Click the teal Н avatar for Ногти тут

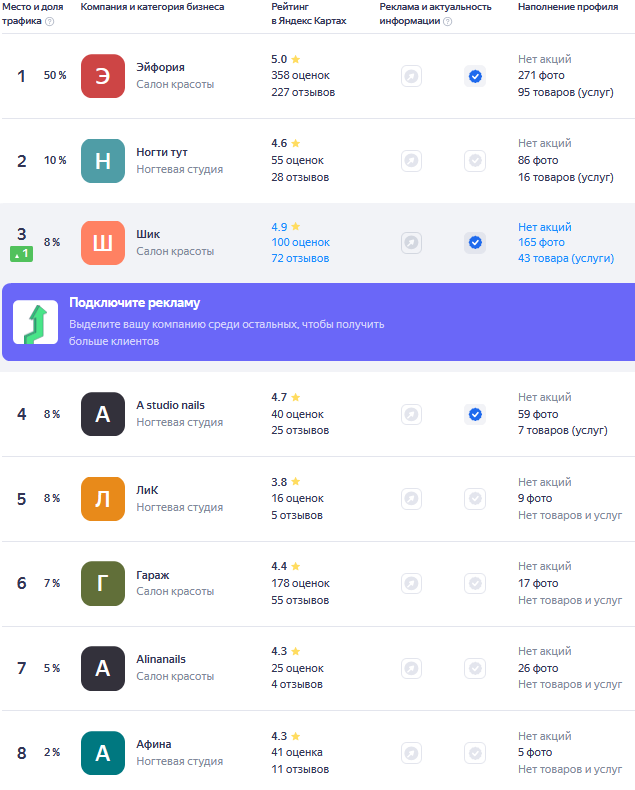pos(103,161)
